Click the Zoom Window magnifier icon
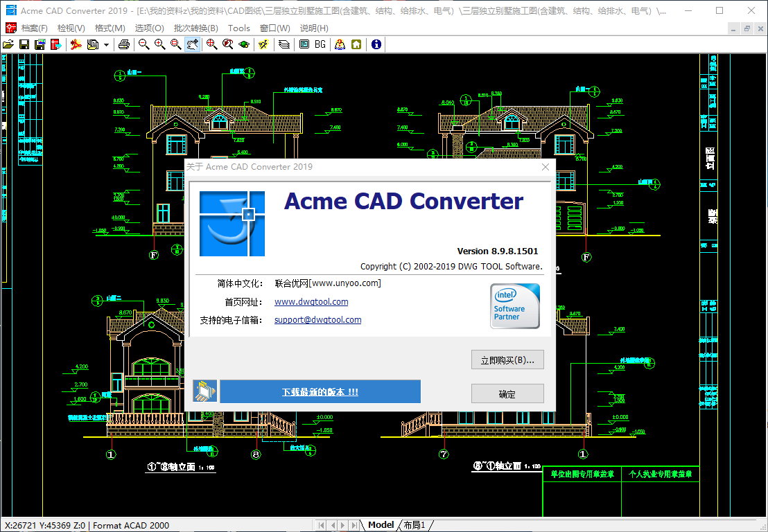This screenshot has height=532, width=768. coord(176,44)
